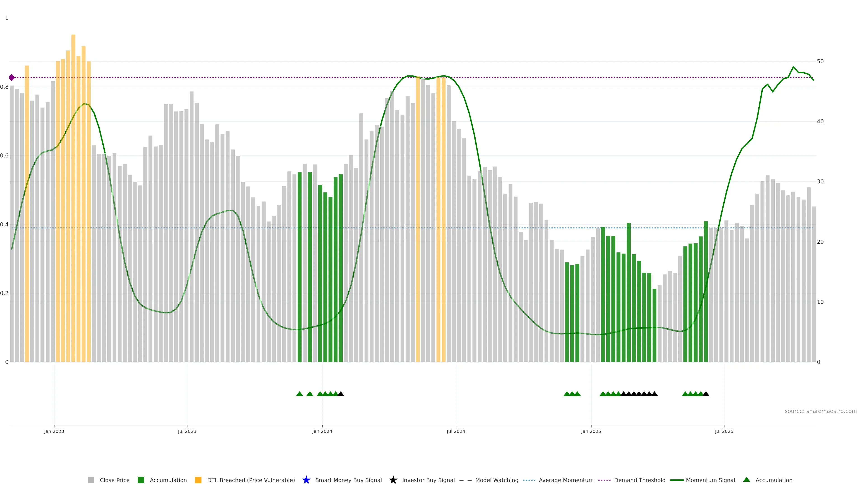Click the dashed Model Watching legend line

[465, 480]
